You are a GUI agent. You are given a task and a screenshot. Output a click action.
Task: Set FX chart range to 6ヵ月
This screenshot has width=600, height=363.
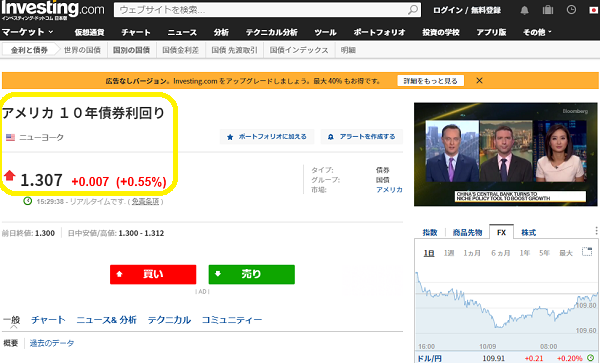pyautogui.click(x=501, y=253)
